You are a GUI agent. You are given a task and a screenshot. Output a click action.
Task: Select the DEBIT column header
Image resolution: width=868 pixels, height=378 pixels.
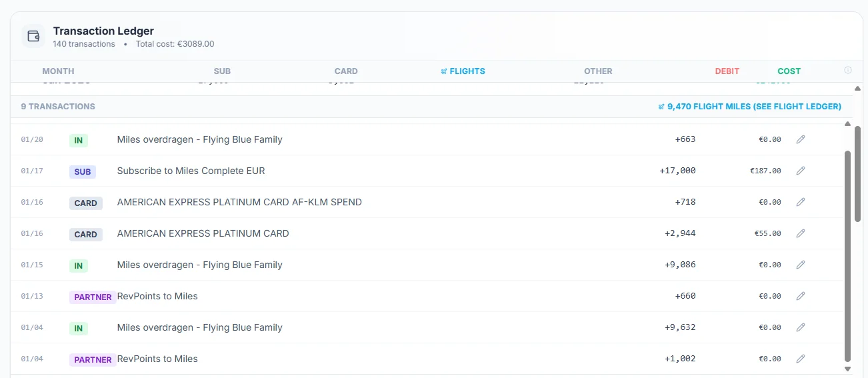tap(727, 71)
